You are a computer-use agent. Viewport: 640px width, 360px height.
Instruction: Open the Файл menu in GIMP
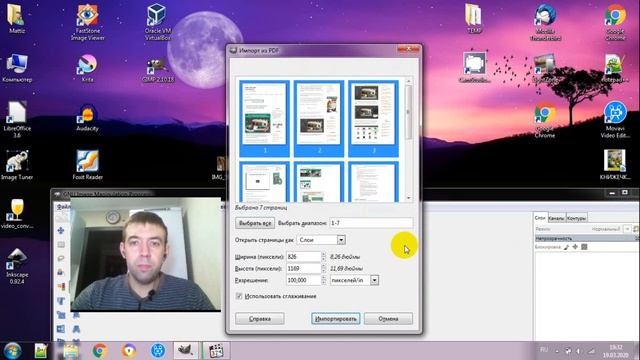[63, 207]
